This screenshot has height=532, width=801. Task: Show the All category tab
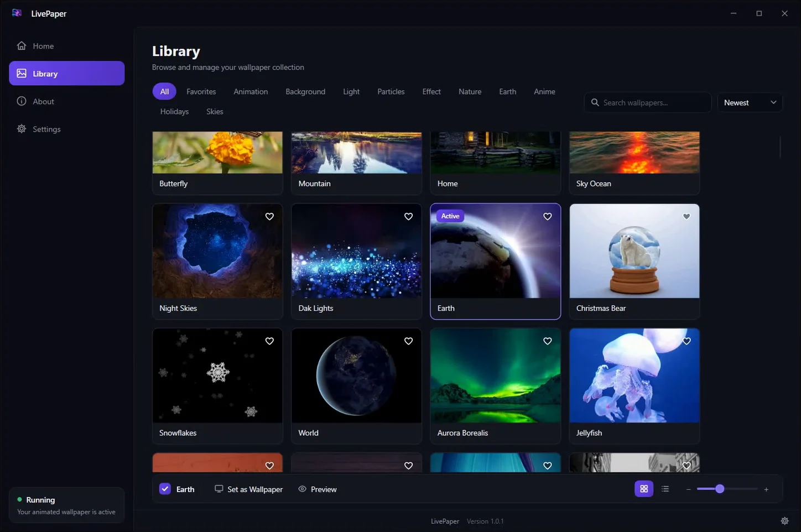click(x=164, y=91)
